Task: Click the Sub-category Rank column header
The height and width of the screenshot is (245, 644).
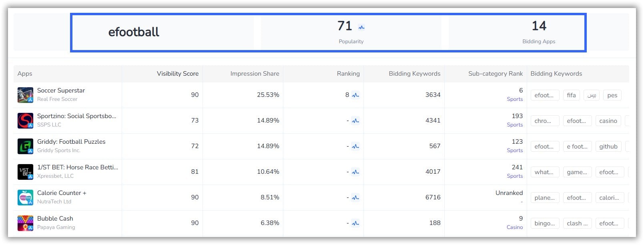Action: tap(496, 74)
